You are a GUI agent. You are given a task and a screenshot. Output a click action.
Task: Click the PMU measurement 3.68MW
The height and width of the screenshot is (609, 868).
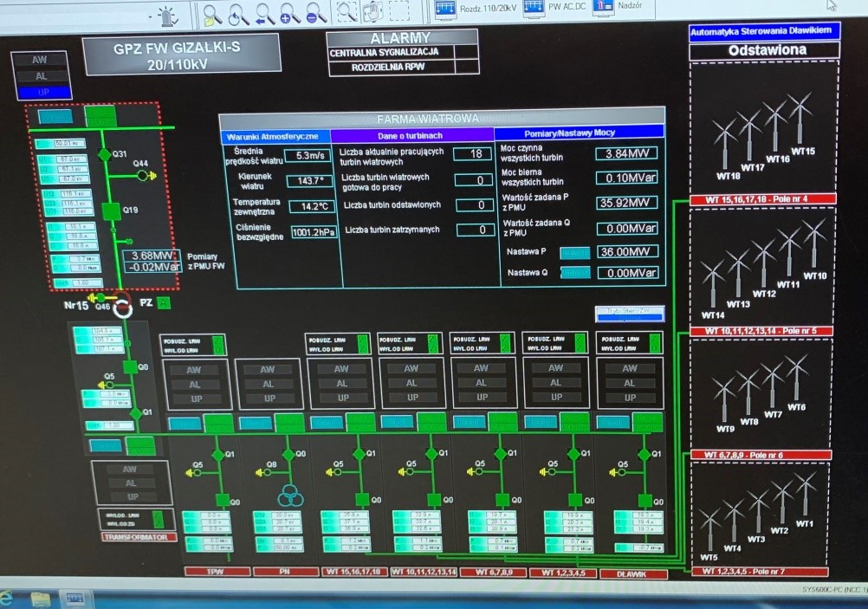[x=151, y=256]
